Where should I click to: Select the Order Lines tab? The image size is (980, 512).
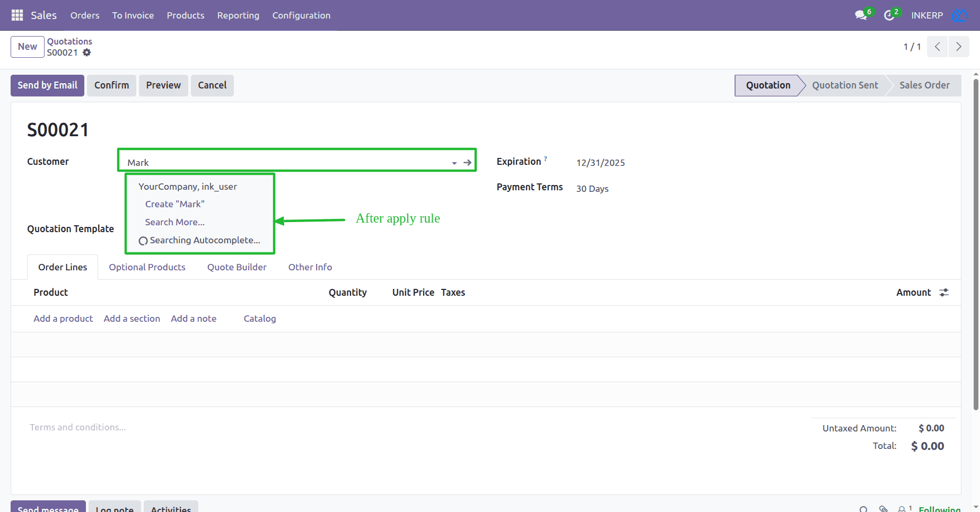pyautogui.click(x=63, y=267)
